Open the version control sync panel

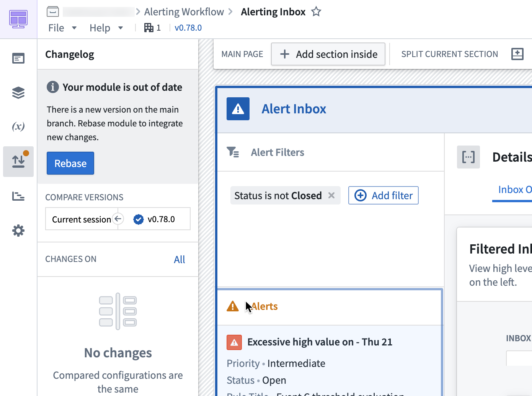(18, 161)
